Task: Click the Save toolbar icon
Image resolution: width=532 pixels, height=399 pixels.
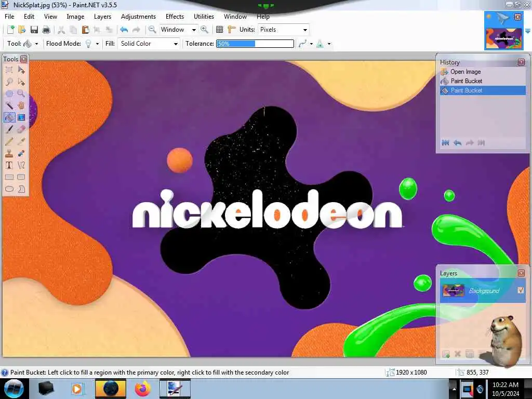Action: pos(34,30)
